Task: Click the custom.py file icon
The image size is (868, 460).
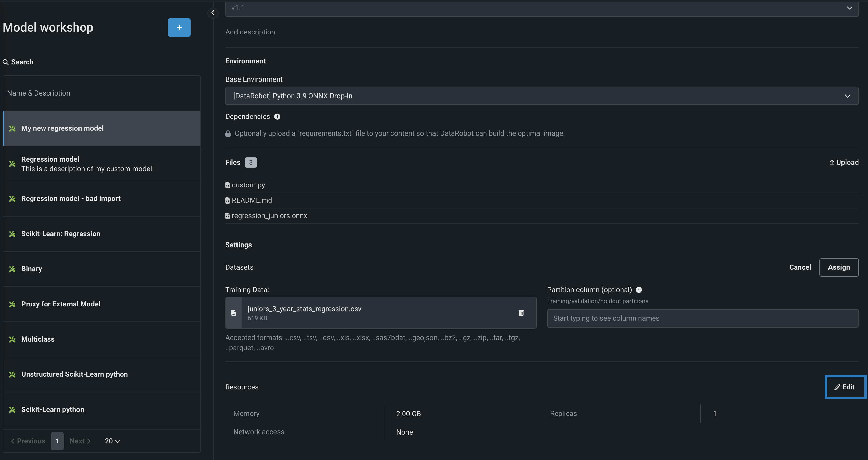Action: (x=227, y=185)
